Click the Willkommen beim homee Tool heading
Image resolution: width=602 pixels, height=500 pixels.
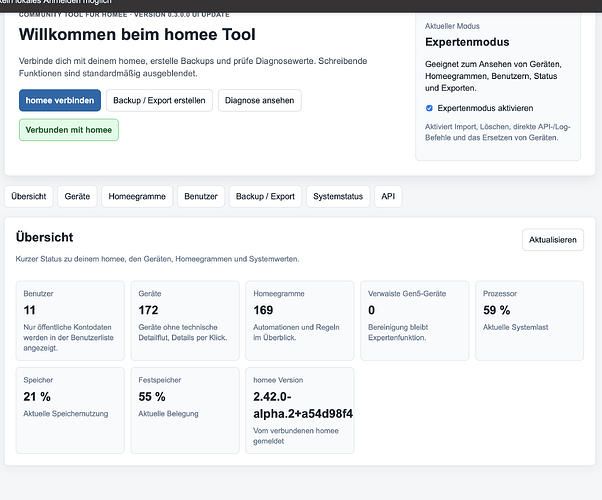pos(137,34)
